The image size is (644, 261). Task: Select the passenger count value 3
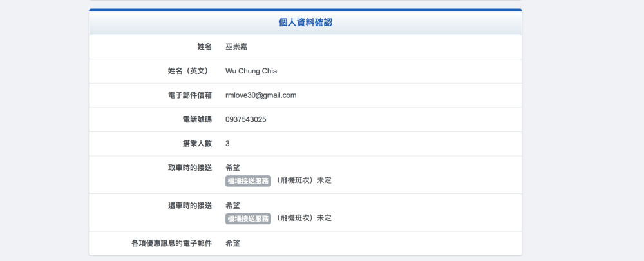227,144
